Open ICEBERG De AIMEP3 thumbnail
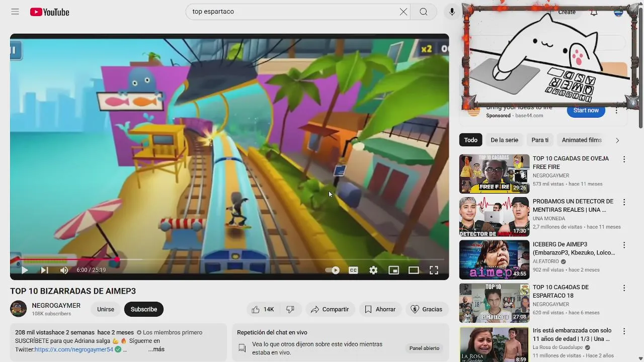This screenshot has height=362, width=644. (494, 259)
